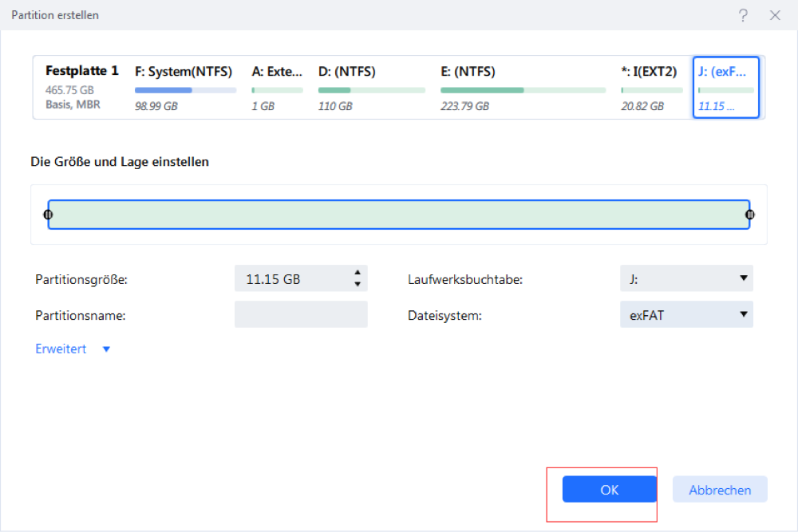
Task: Increase partition size with up arrow
Action: 358,273
